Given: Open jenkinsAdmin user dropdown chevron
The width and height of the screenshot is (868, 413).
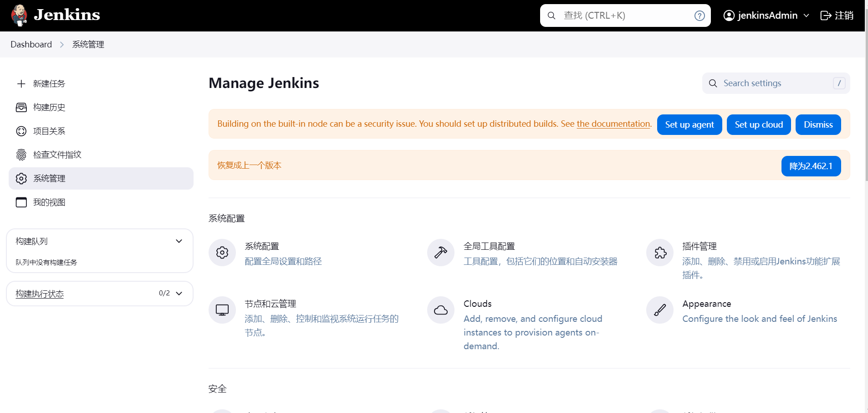Looking at the screenshot, I should pos(807,15).
